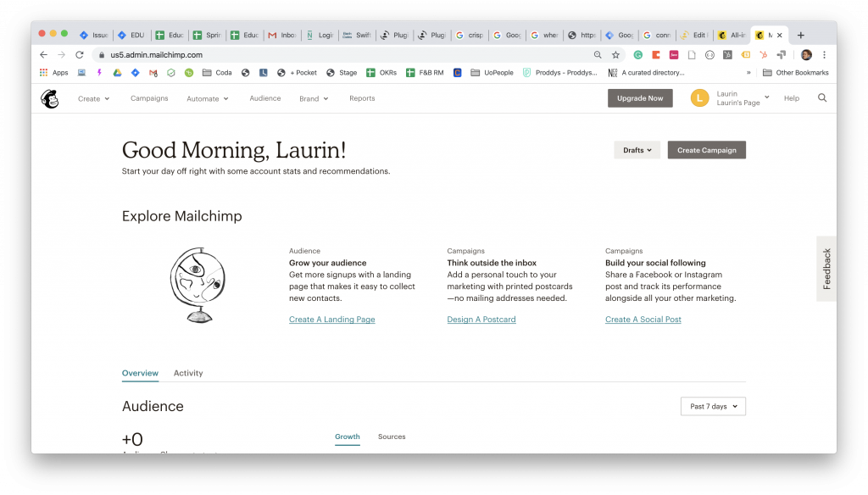The image size is (868, 495).
Task: Switch to the EDU browser tab
Action: [x=131, y=36]
